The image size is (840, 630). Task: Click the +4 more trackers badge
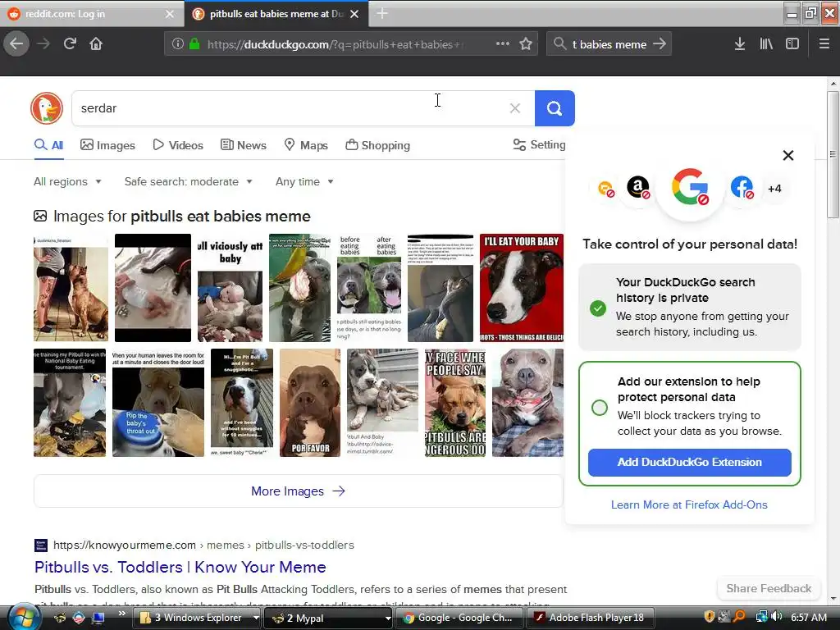(x=774, y=189)
